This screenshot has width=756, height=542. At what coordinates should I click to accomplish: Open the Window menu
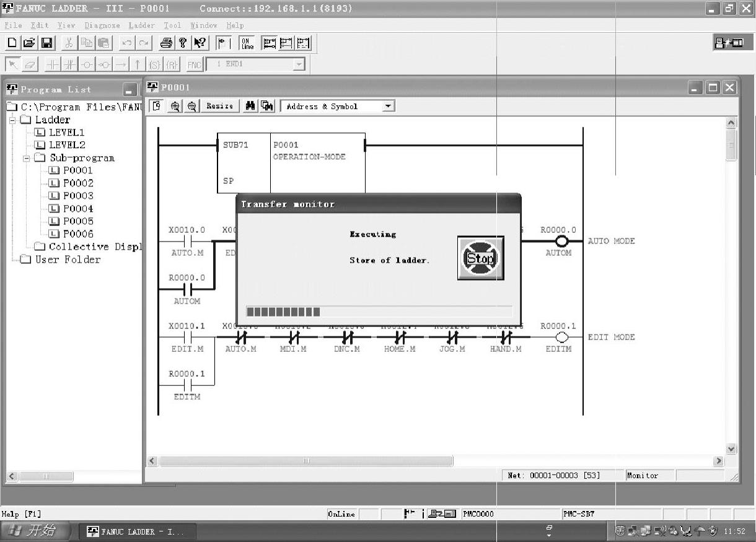[x=204, y=25]
